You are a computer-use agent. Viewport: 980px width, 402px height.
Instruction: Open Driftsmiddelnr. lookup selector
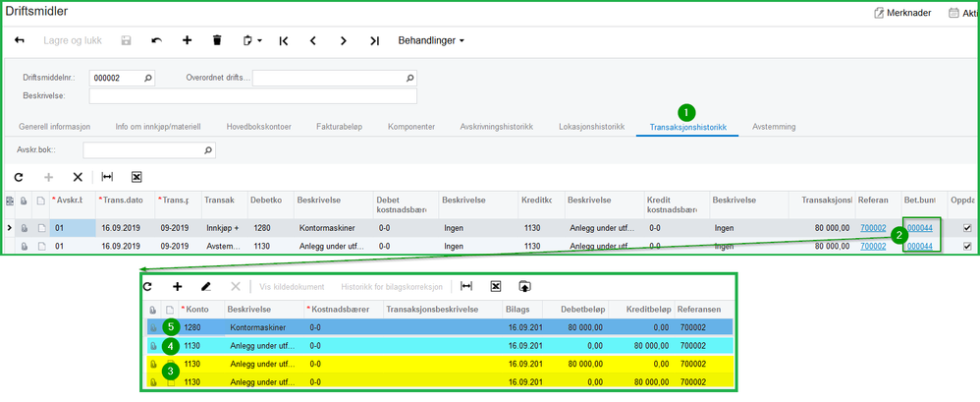coord(148,79)
